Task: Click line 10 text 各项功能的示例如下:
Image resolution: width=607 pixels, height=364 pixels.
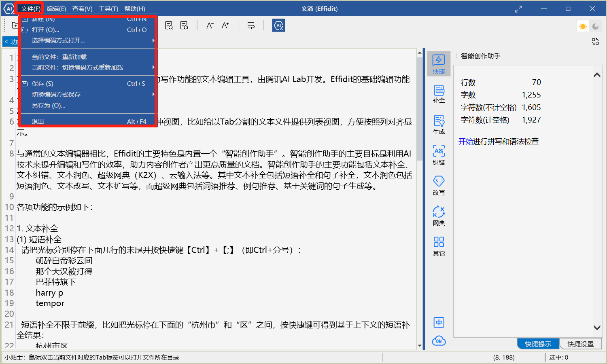Action: point(55,207)
